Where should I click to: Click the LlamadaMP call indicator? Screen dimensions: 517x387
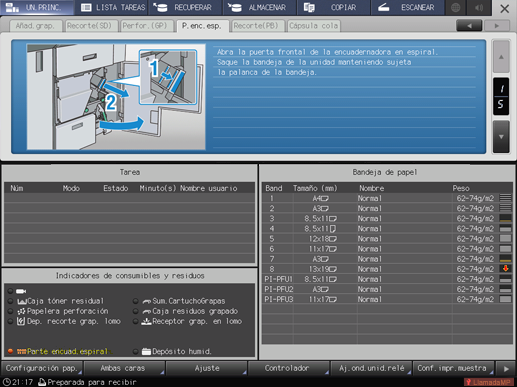click(488, 382)
